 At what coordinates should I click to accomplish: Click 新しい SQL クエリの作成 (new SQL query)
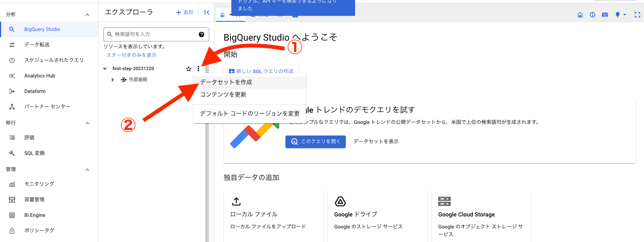(x=261, y=71)
